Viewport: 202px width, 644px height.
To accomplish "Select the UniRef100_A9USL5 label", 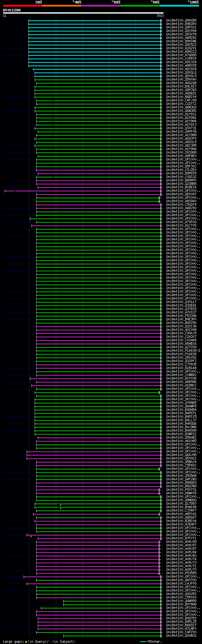I will pyautogui.click(x=181, y=142).
